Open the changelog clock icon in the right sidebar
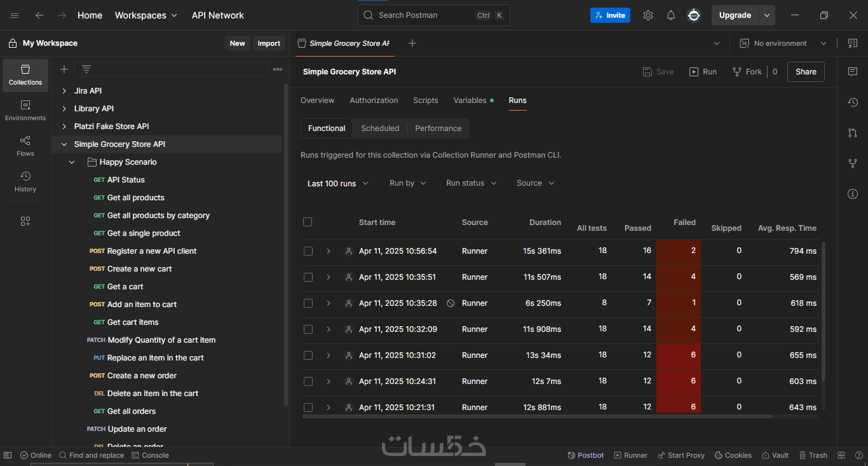Viewport: 868px width, 466px height. 853,102
